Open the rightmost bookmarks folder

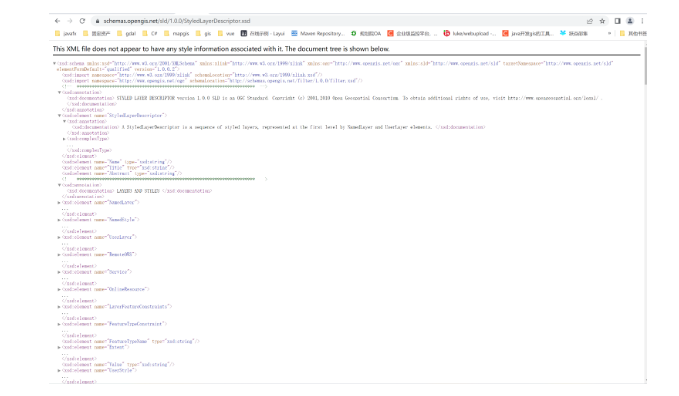click(x=633, y=33)
